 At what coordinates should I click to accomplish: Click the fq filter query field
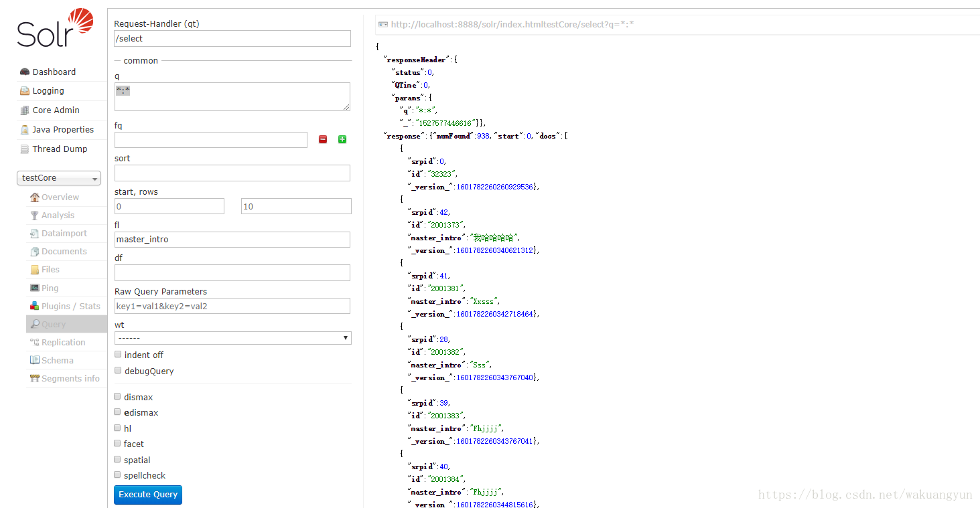pyautogui.click(x=211, y=140)
